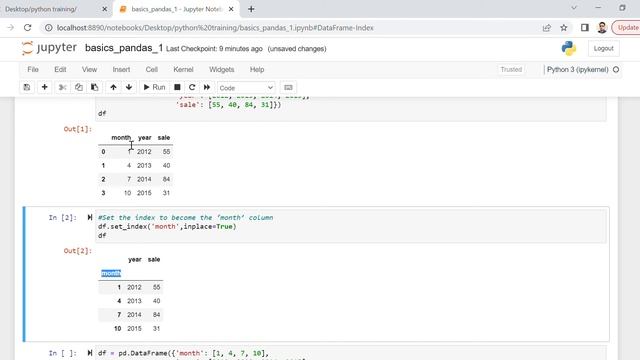
Task: Click the Logout button
Action: tap(603, 48)
